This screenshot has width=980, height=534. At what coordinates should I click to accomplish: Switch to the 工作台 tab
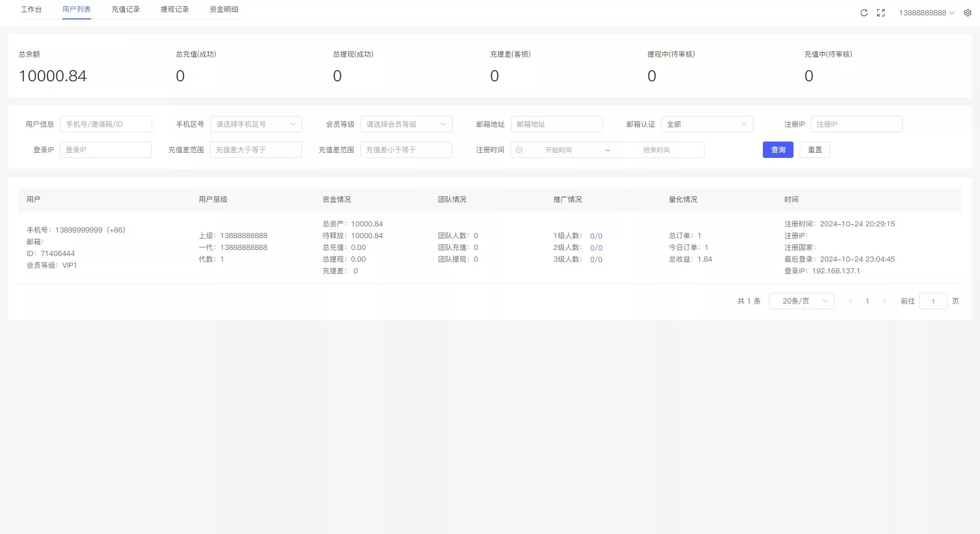pos(32,9)
